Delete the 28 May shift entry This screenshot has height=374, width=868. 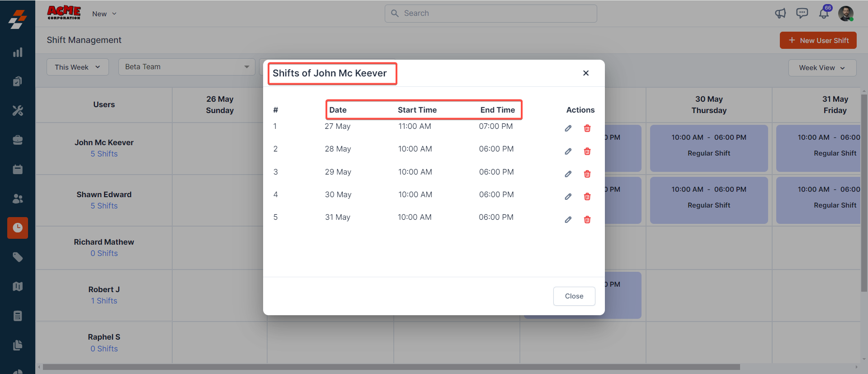point(587,151)
